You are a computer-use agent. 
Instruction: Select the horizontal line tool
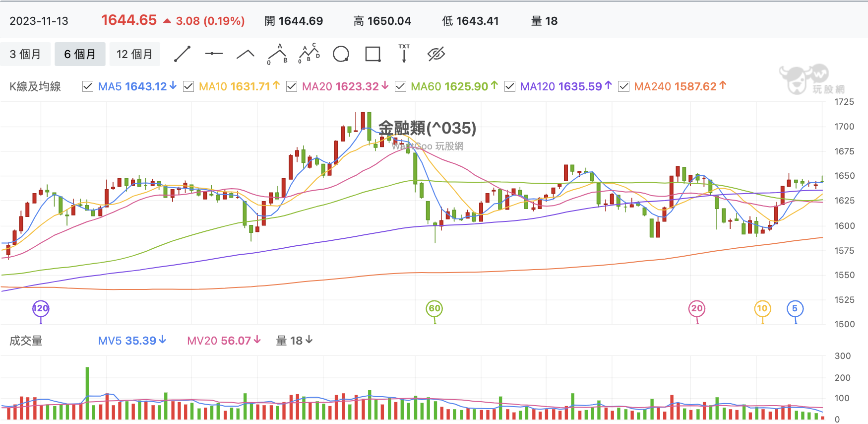(x=214, y=54)
